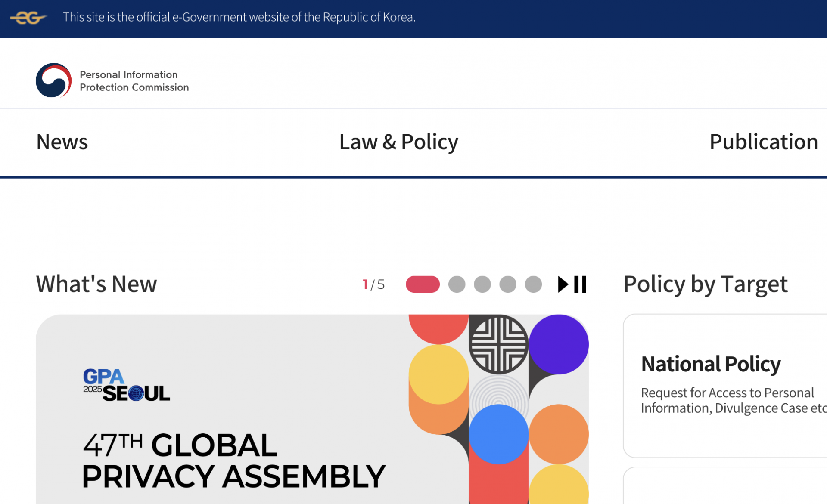Image resolution: width=827 pixels, height=504 pixels.
Task: Click the GPA 2025 Seoul logo
Action: (126, 385)
